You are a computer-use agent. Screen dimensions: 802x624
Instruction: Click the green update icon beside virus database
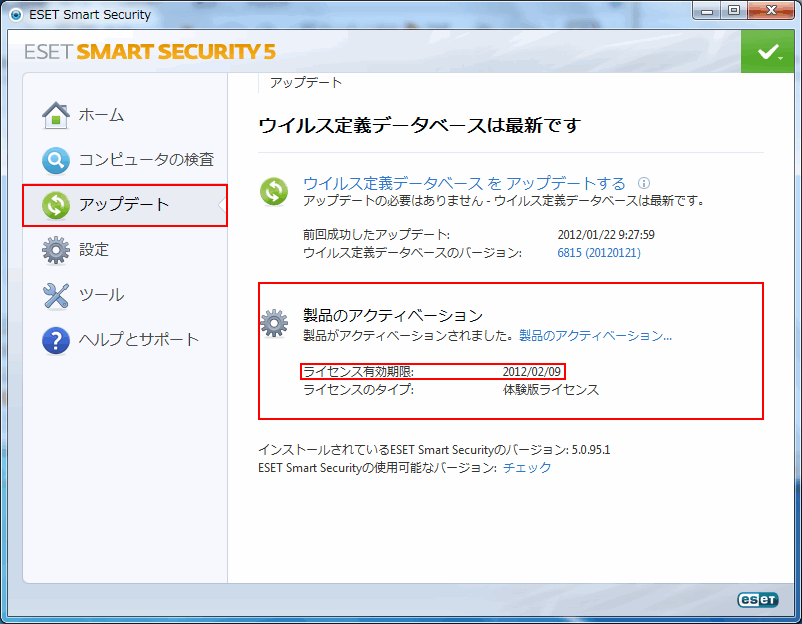[274, 191]
